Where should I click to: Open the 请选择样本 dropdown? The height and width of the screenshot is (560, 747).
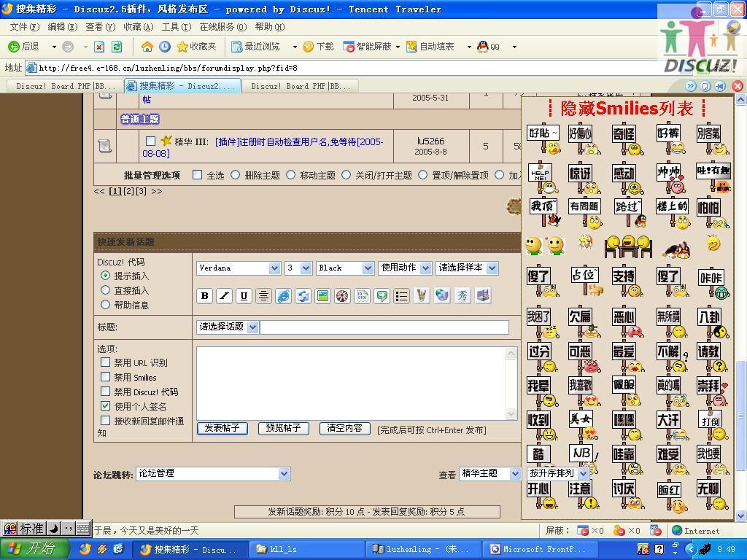point(467,268)
